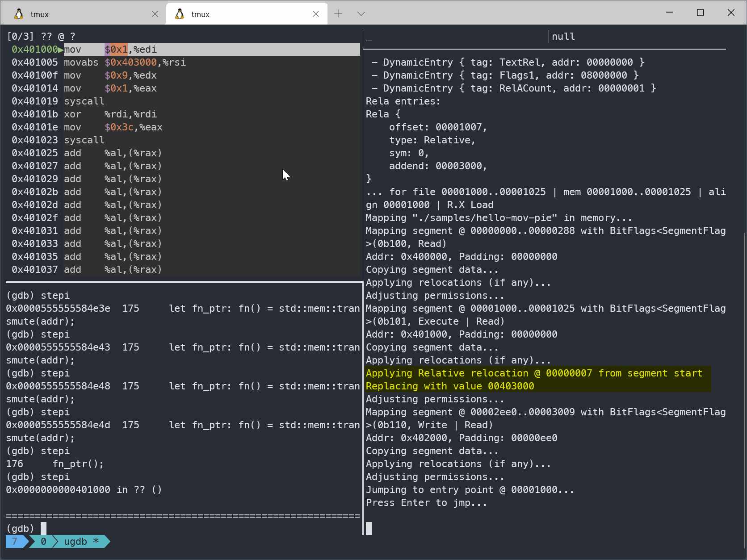Switch to the first tmux tab
The height and width of the screenshot is (560, 747).
pyautogui.click(x=80, y=14)
